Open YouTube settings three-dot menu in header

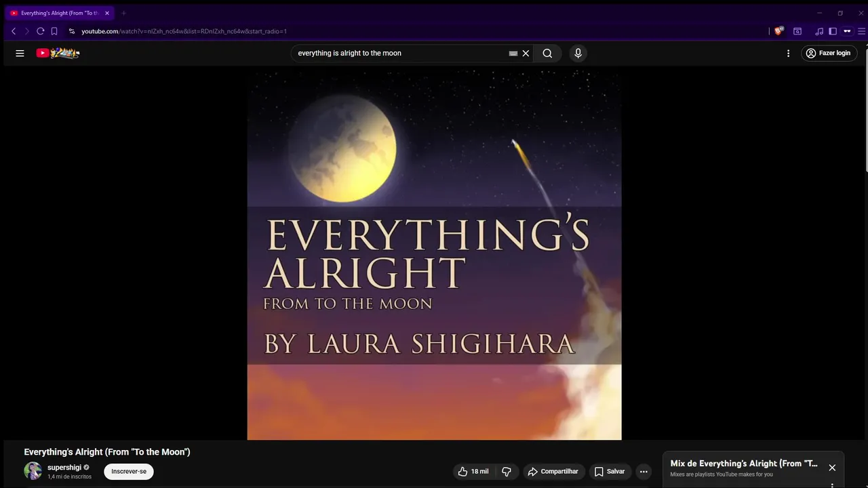click(788, 53)
